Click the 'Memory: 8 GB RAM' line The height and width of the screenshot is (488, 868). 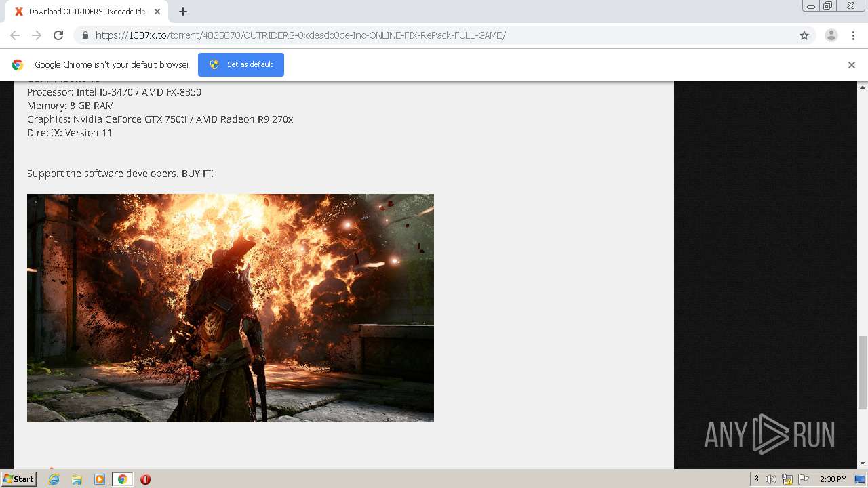pyautogui.click(x=71, y=106)
